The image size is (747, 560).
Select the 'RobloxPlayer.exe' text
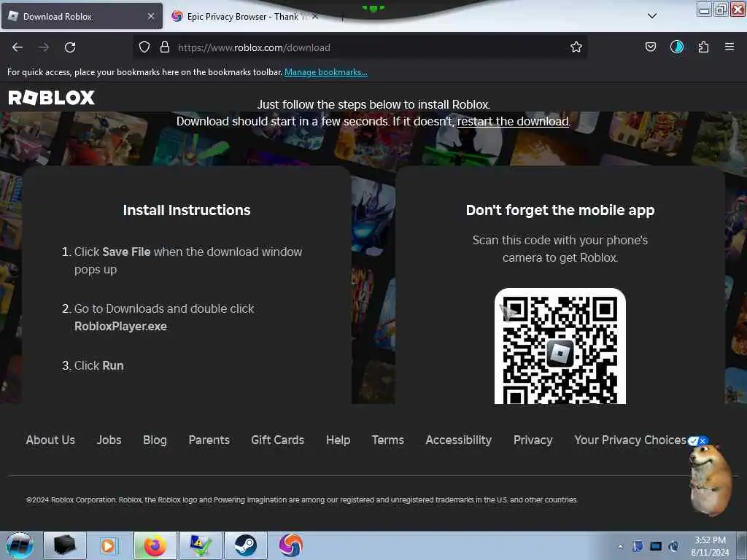pyautogui.click(x=120, y=326)
